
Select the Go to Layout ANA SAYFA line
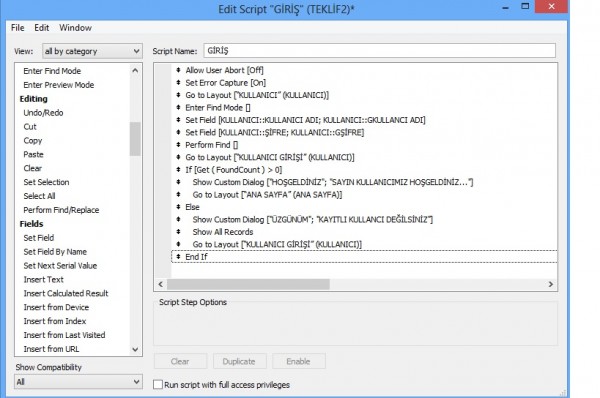pos(267,194)
